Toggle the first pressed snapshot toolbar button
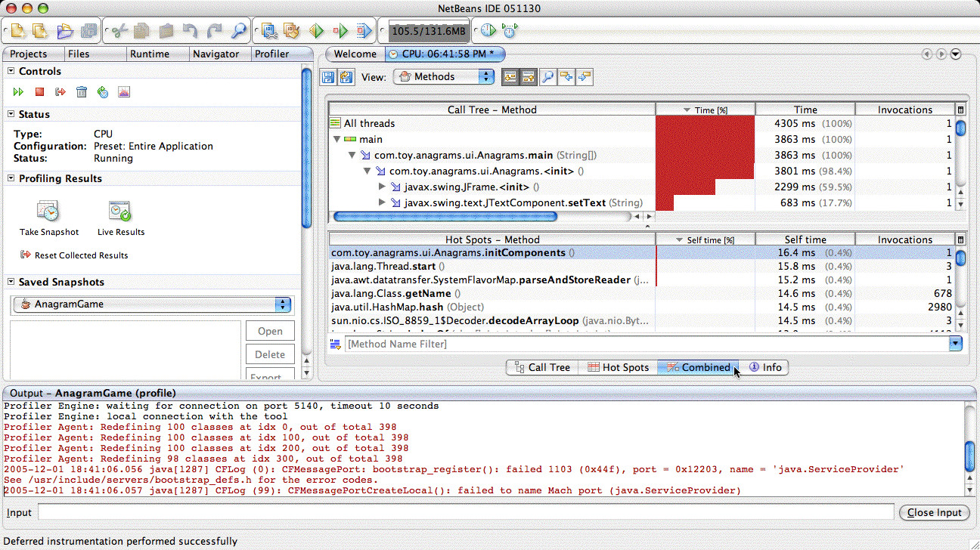980x550 pixels. 510,76
